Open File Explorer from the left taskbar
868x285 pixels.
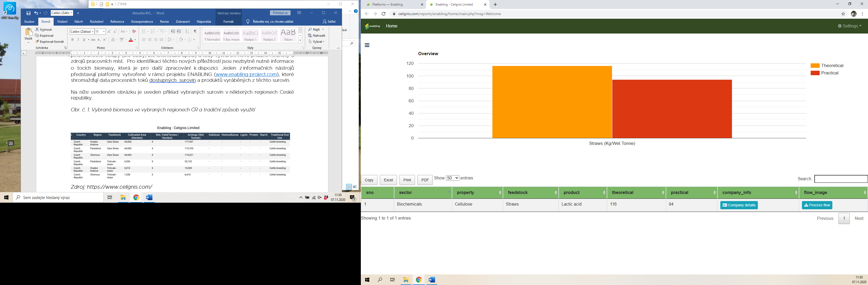(123, 197)
